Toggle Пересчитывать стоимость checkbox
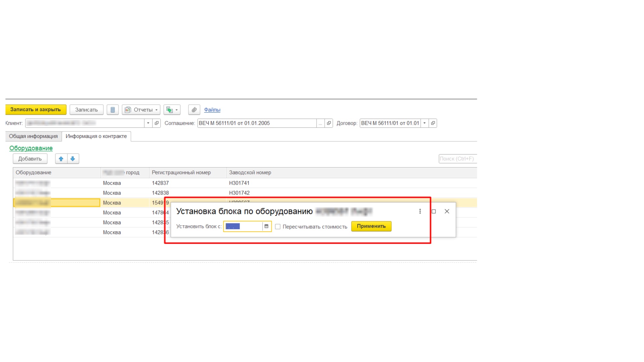644x362 pixels. (x=278, y=227)
